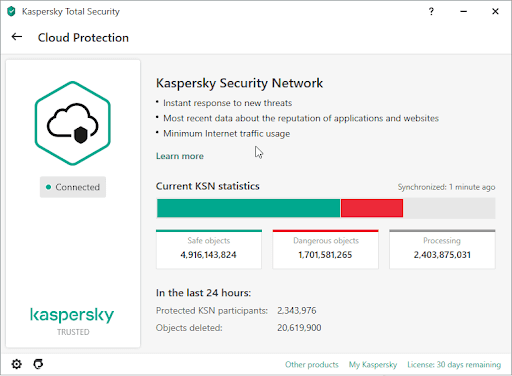Click the value 2,403,875,031

(442, 255)
